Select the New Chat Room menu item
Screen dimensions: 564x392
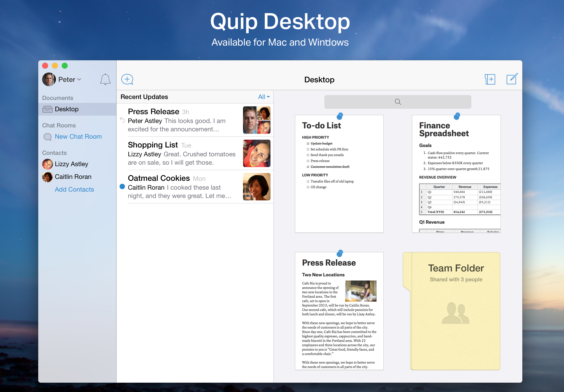(x=78, y=136)
